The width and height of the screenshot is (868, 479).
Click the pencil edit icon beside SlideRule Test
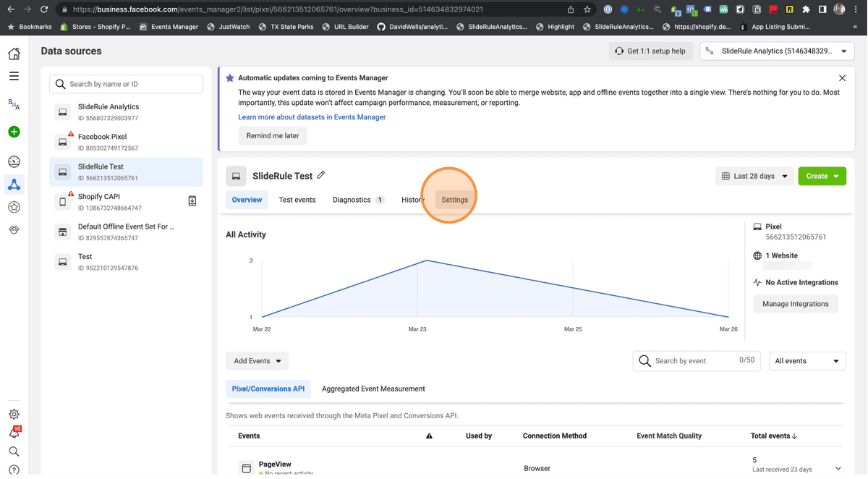pos(321,175)
